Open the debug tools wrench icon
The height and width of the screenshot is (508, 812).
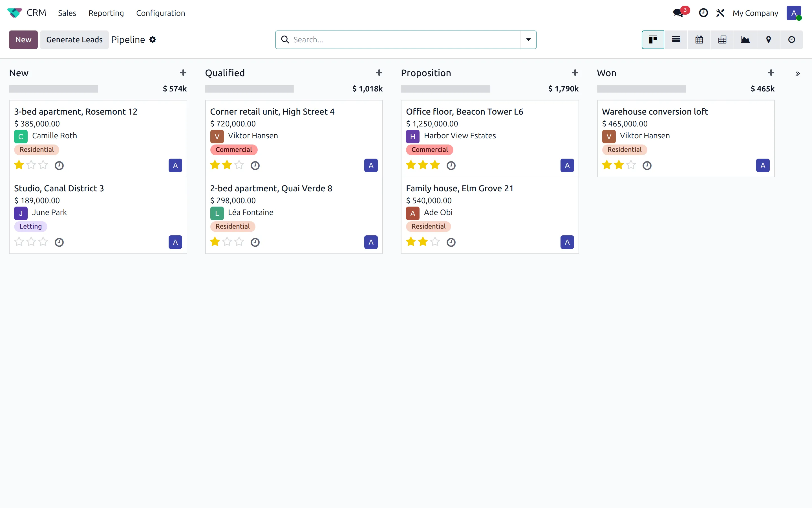[720, 13]
